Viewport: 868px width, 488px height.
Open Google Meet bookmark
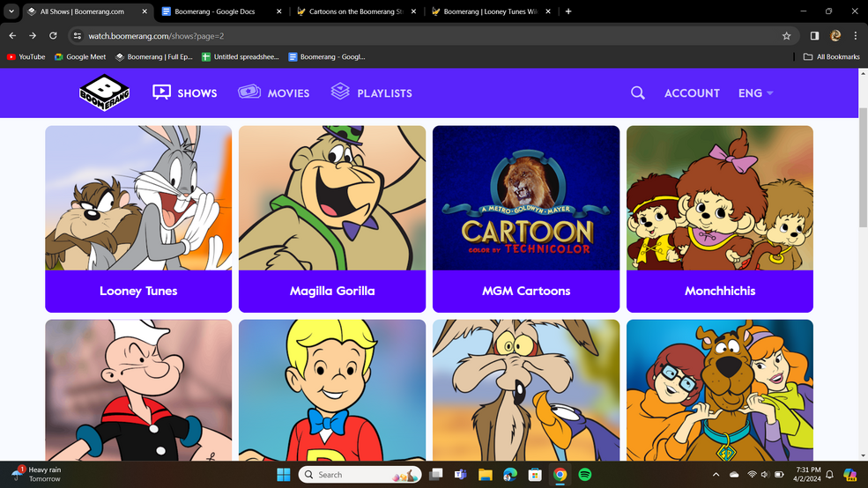point(80,56)
